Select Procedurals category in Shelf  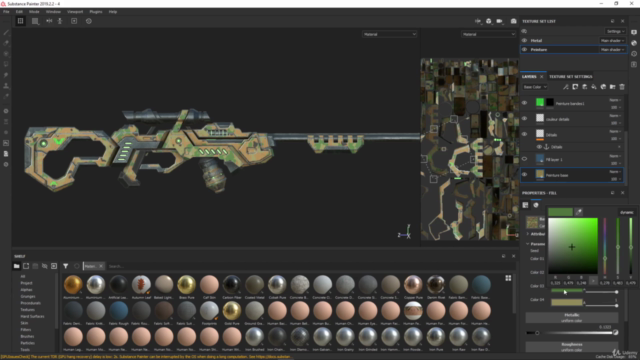tap(31, 303)
